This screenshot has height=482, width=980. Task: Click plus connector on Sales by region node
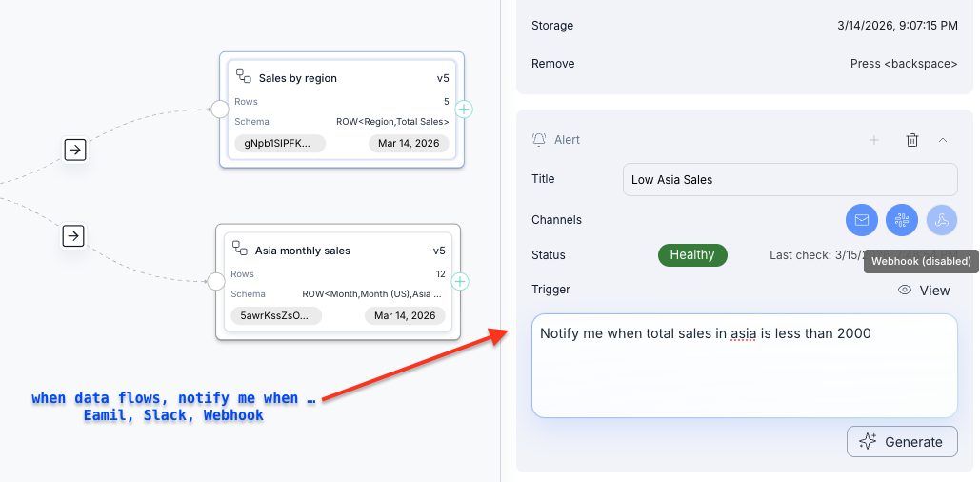coord(463,110)
